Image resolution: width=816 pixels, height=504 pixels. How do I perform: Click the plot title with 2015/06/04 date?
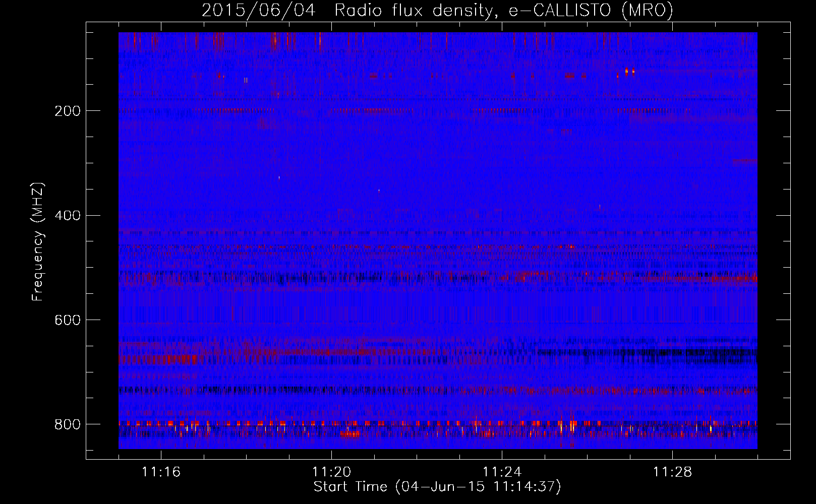(x=437, y=11)
